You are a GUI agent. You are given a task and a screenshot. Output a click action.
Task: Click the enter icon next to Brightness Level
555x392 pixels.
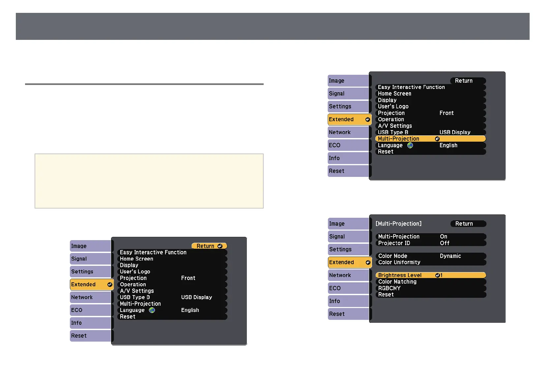click(438, 275)
